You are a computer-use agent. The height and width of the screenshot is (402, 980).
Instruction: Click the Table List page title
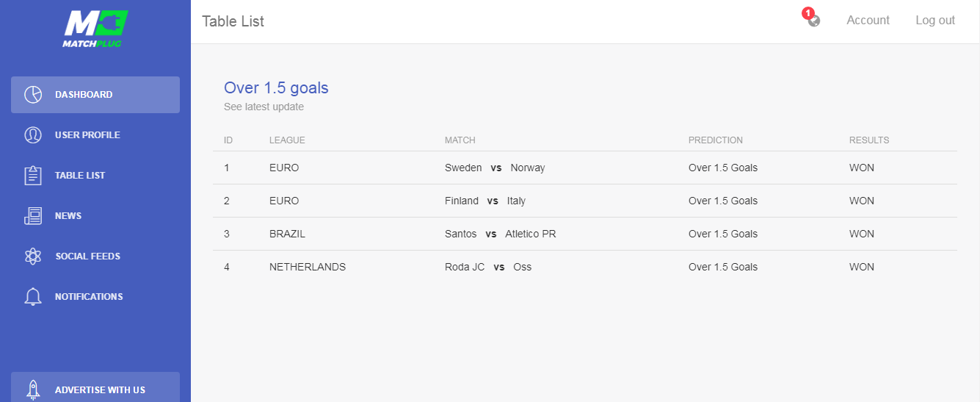pos(233,21)
